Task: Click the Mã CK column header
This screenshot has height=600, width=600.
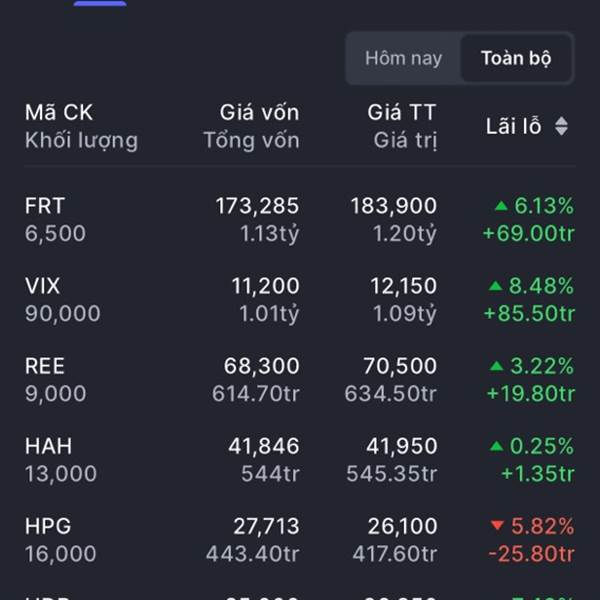Action: 59,112
